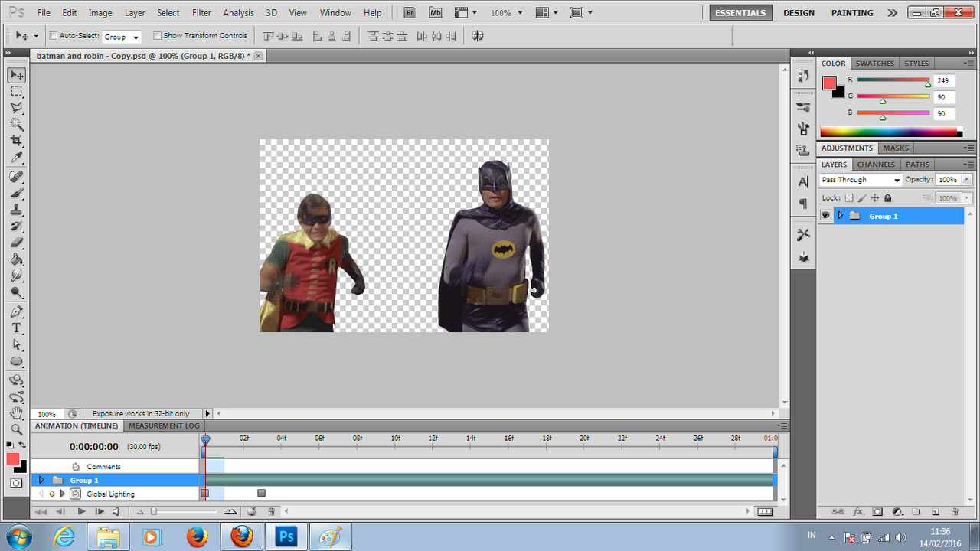Screen dimensions: 980x551
Task: Open the Clone Source panel icon
Action: (803, 150)
